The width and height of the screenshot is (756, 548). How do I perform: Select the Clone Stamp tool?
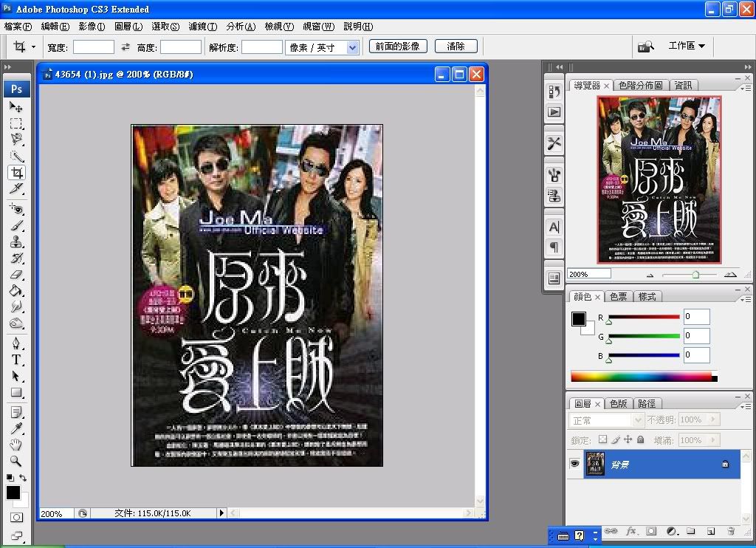pos(16,242)
